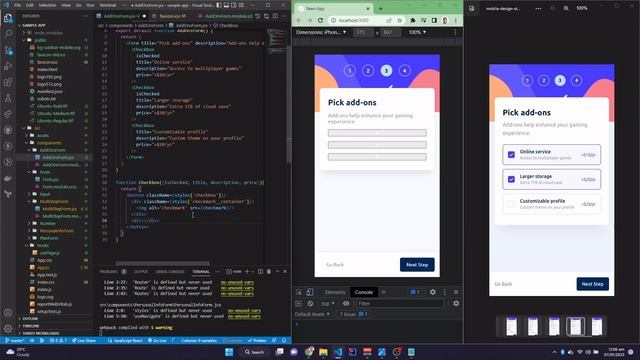
Task: Open the Accounts icon in the activity bar
Action: point(8,313)
